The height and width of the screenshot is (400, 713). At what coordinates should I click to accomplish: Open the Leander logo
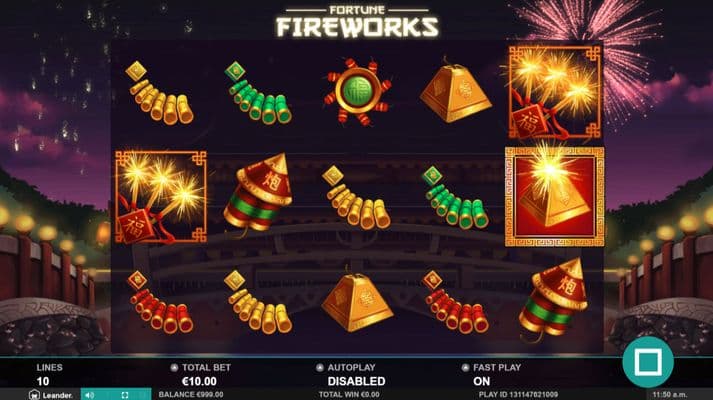[x=50, y=395]
